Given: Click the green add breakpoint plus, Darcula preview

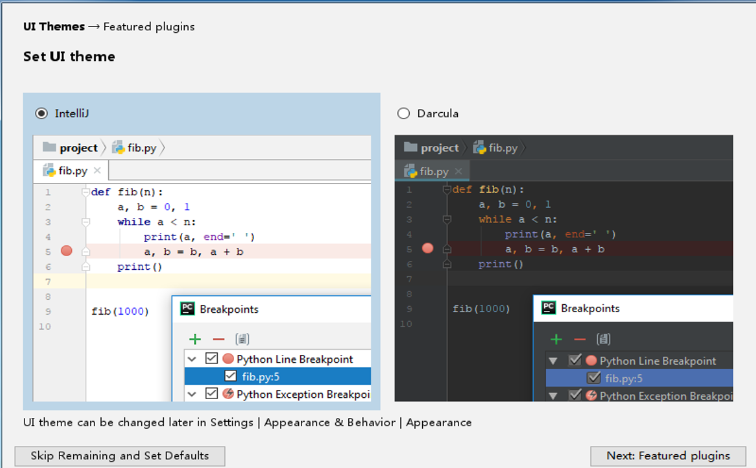Looking at the screenshot, I should [556, 339].
